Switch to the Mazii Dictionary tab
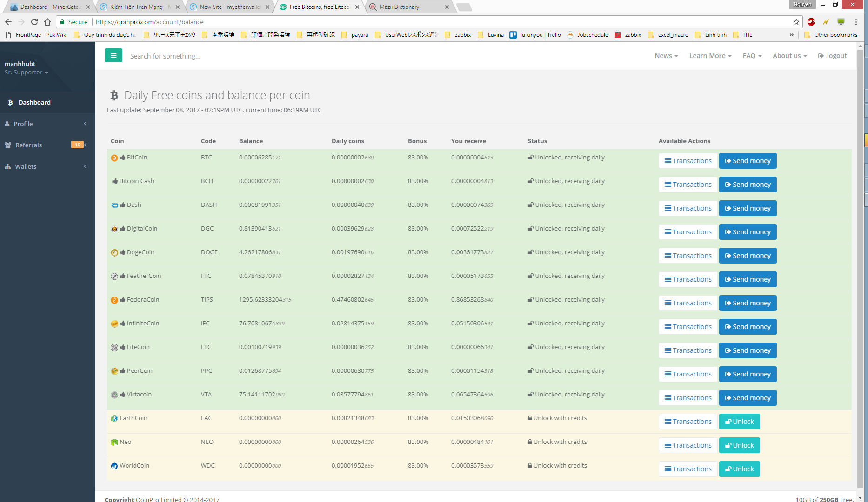Image resolution: width=868 pixels, height=502 pixels. pos(399,7)
